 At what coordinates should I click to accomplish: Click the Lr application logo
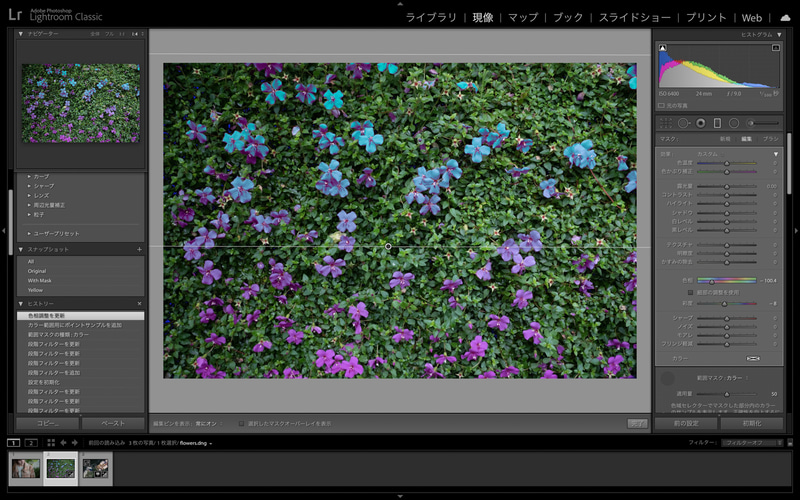click(15, 15)
